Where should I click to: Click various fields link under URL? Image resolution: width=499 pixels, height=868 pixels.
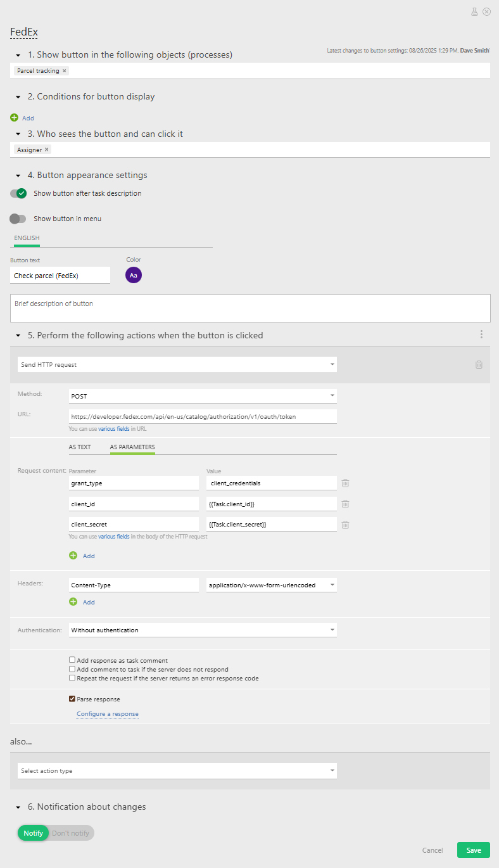[x=114, y=429]
